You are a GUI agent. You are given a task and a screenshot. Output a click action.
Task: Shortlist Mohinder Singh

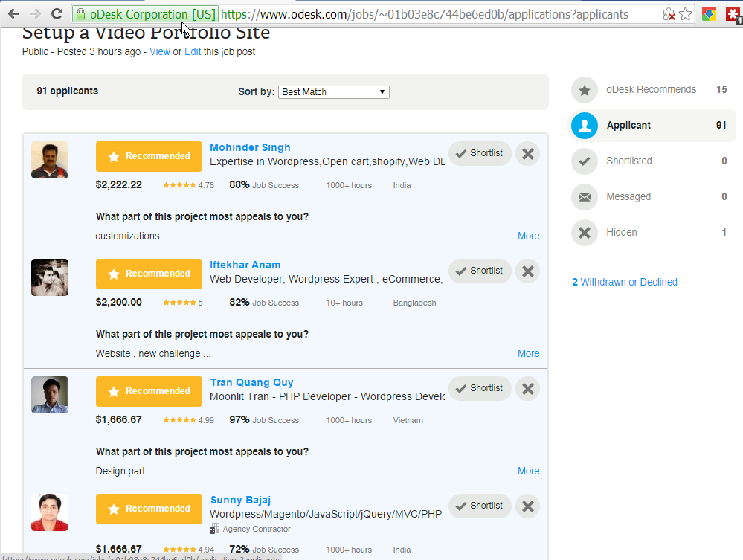click(x=480, y=153)
